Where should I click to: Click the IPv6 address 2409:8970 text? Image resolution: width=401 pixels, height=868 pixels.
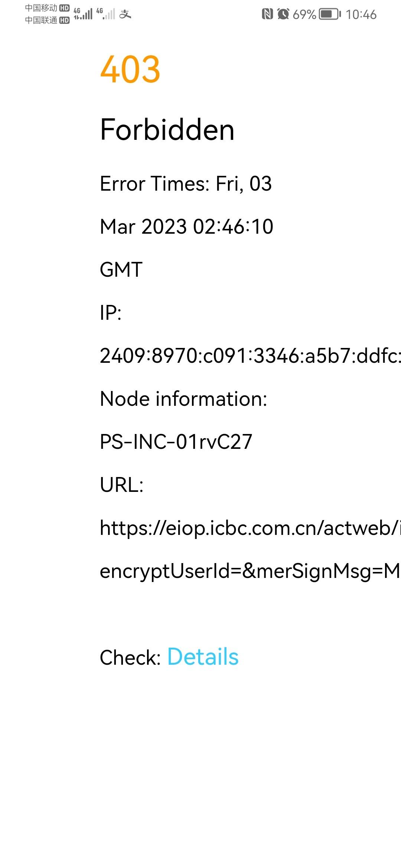(x=250, y=356)
